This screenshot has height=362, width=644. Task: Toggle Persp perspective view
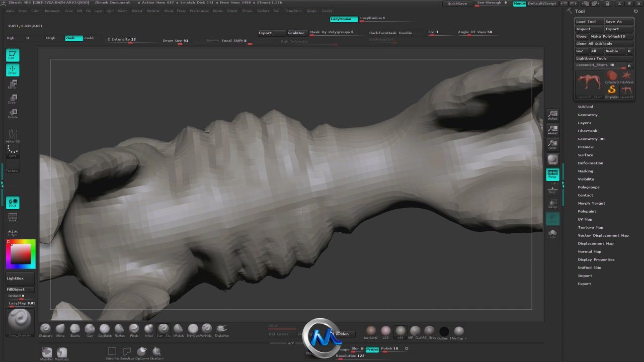coord(552,174)
